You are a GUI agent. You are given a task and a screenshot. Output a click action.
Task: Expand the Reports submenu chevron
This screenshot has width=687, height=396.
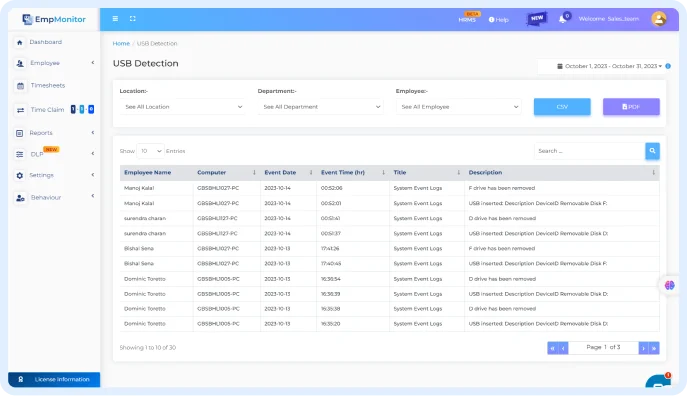(x=93, y=132)
